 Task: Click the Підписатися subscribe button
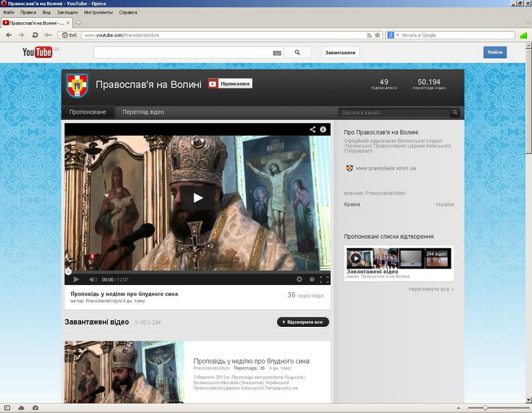click(x=230, y=84)
